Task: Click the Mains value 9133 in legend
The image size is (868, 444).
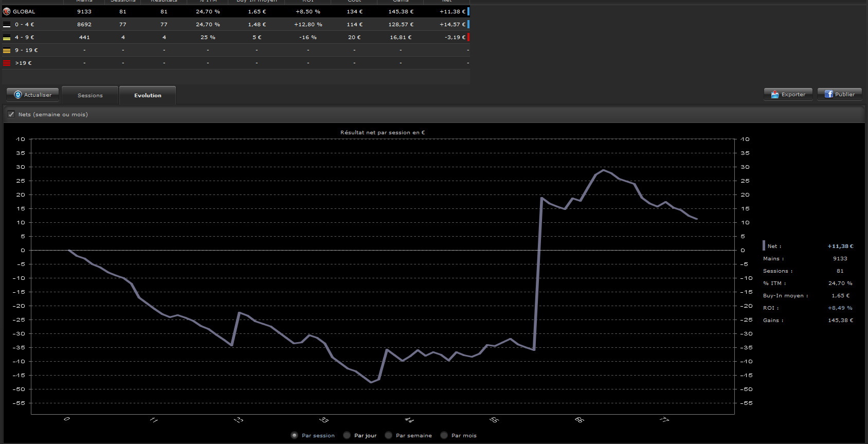Action: click(840, 258)
